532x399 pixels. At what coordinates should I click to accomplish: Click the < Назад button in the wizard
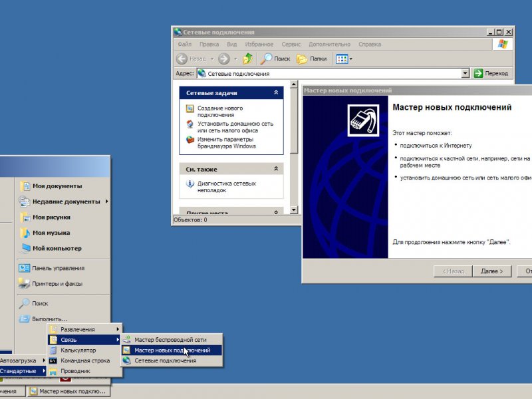pyautogui.click(x=453, y=271)
